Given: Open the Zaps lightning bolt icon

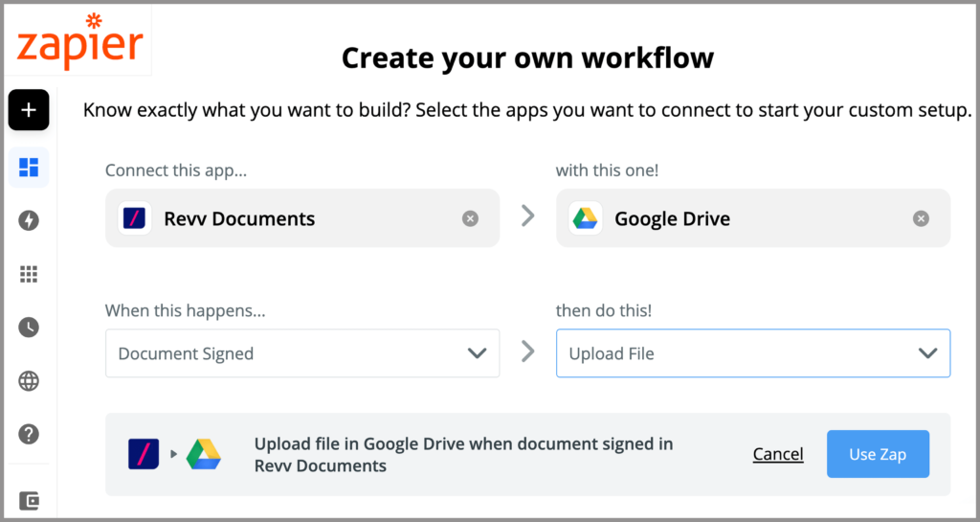Looking at the screenshot, I should pyautogui.click(x=29, y=220).
